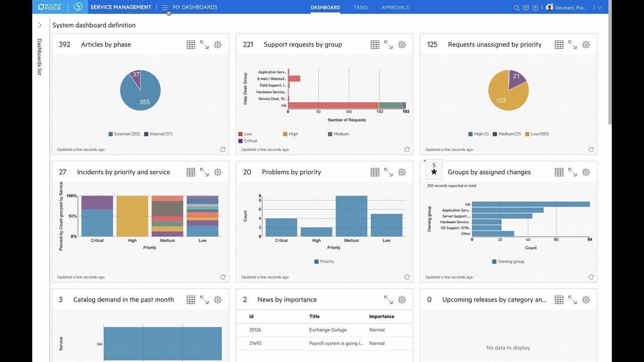Open table view for Articles by phase

click(191, 45)
